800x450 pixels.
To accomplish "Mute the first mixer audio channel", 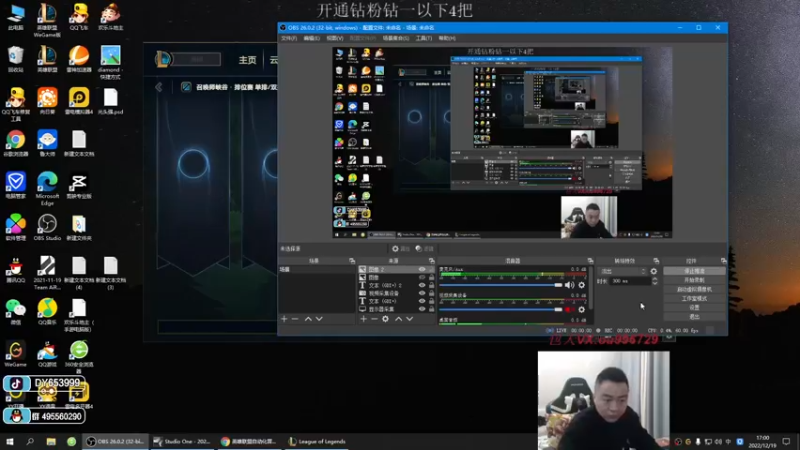I will tap(569, 285).
